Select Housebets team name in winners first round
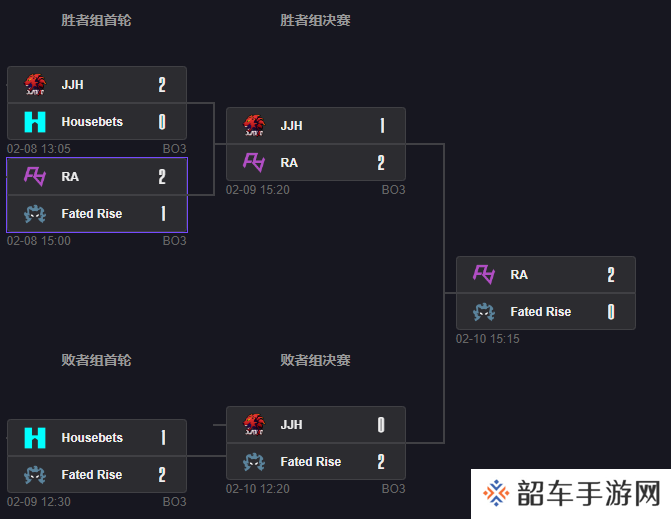 (x=92, y=122)
